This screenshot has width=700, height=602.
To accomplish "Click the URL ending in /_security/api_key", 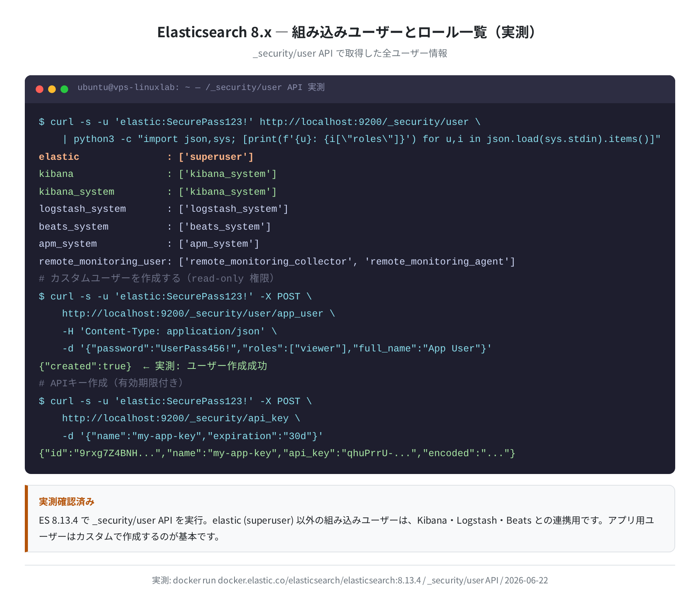I will coord(175,418).
